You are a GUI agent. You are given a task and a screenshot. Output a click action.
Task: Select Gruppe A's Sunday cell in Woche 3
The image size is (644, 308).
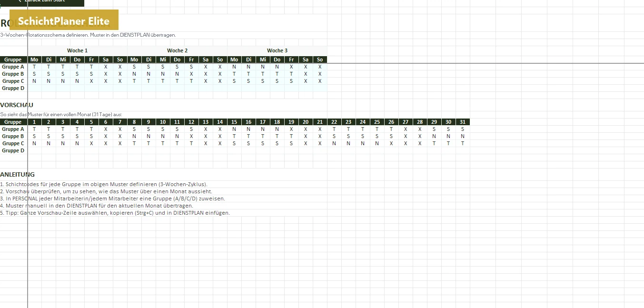coord(320,67)
